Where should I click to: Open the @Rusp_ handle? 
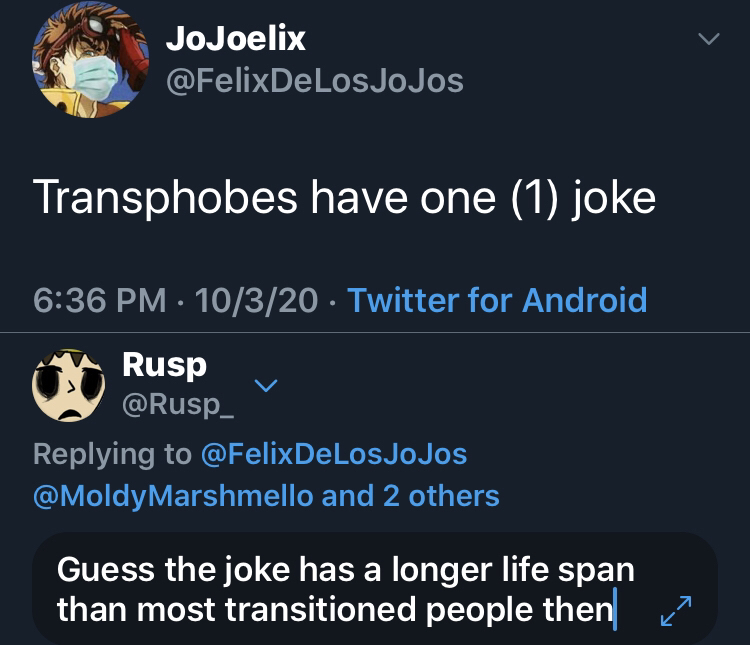click(x=178, y=405)
